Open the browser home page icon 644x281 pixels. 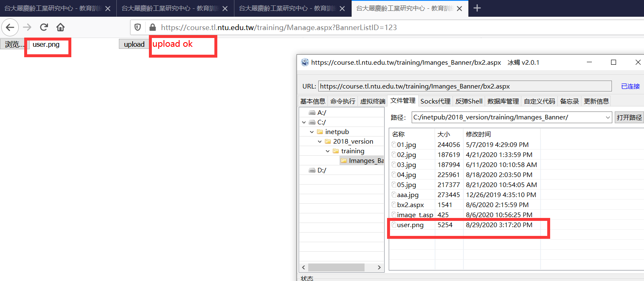60,28
